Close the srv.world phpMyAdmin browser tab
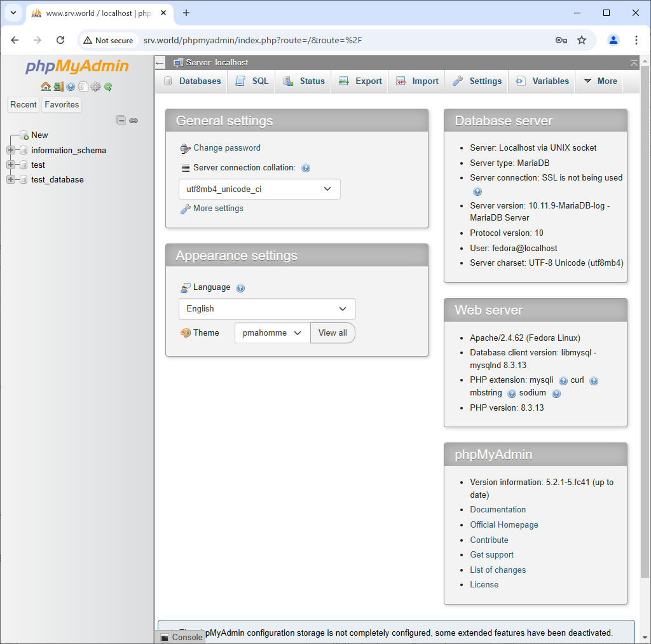This screenshot has width=651, height=644. (163, 13)
